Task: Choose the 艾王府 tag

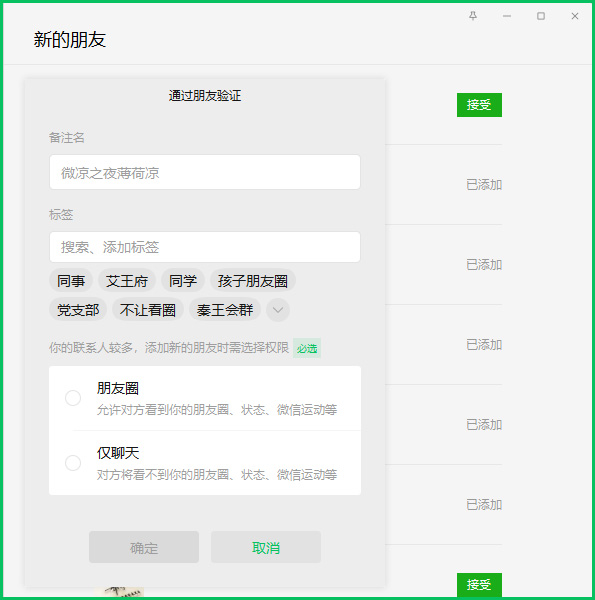Action: (127, 281)
